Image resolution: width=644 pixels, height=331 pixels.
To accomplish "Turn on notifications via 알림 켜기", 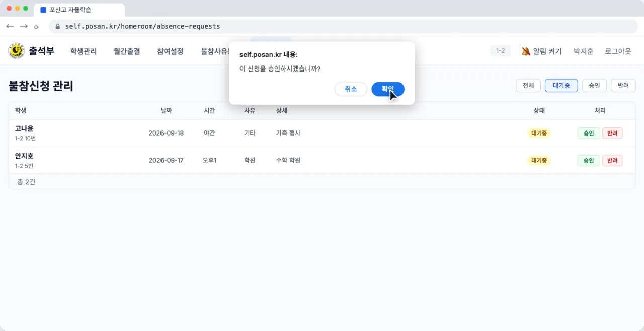I will 547,51.
